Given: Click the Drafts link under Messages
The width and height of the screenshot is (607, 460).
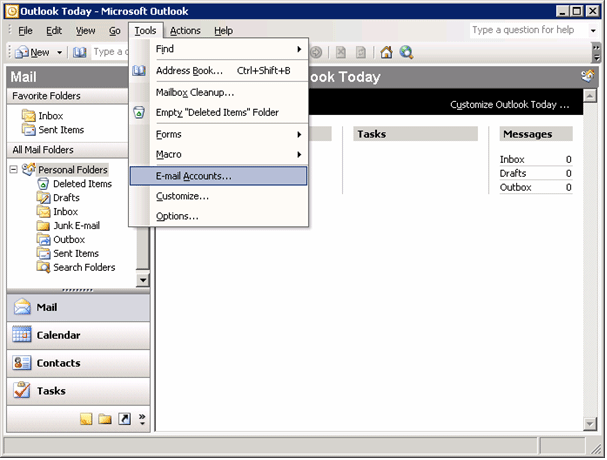Looking at the screenshot, I should point(513,173).
